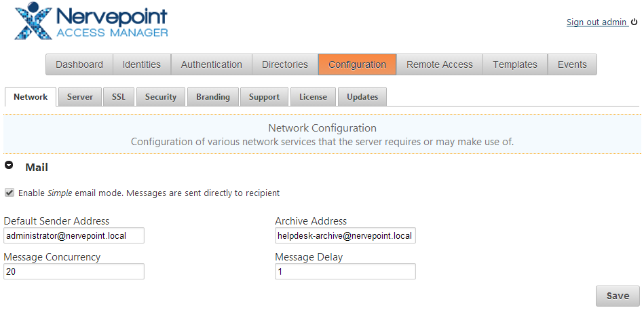Go to the Identities section
The width and height of the screenshot is (644, 310).
coord(142,64)
